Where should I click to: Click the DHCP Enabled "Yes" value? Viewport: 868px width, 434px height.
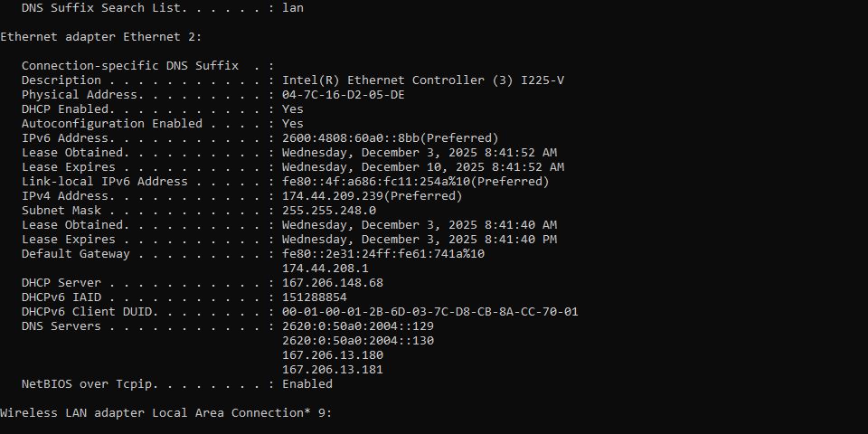(x=293, y=109)
